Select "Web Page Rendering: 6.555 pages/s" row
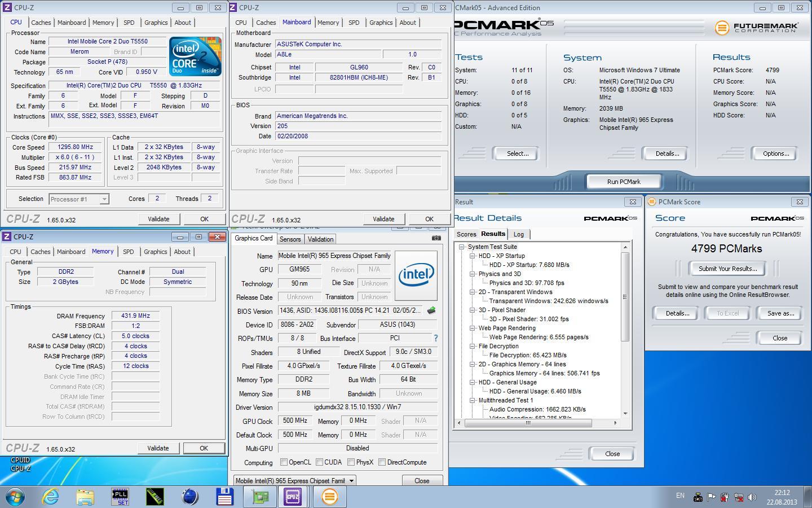The width and height of the screenshot is (812, 508). (x=539, y=337)
